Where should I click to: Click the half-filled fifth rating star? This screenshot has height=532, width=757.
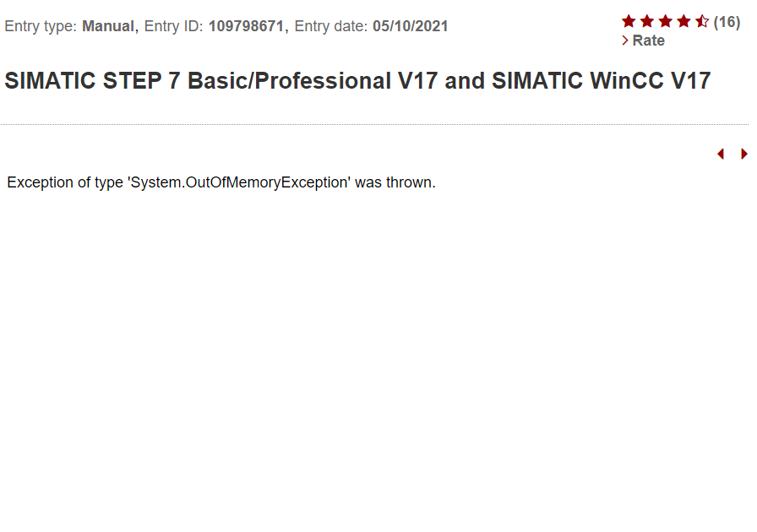pos(702,22)
